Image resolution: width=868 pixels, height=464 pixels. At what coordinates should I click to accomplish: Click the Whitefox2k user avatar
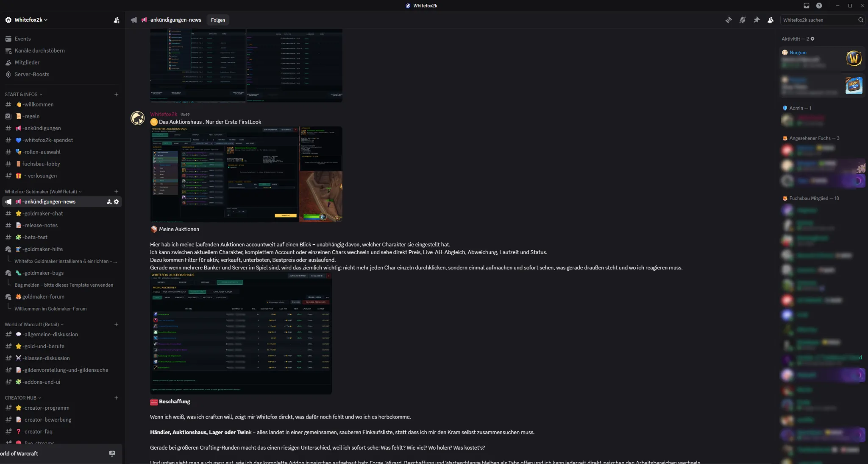pyautogui.click(x=138, y=118)
